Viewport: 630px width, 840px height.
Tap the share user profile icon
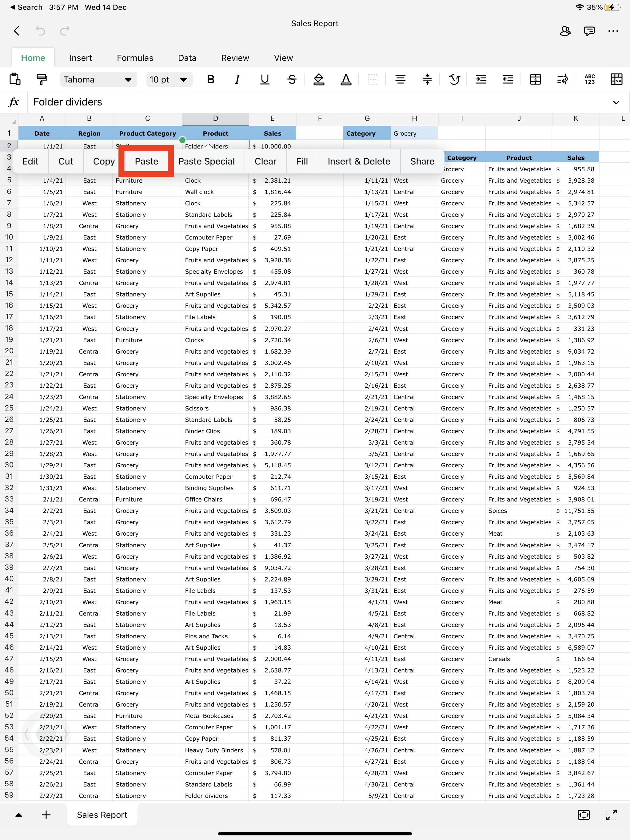565,31
